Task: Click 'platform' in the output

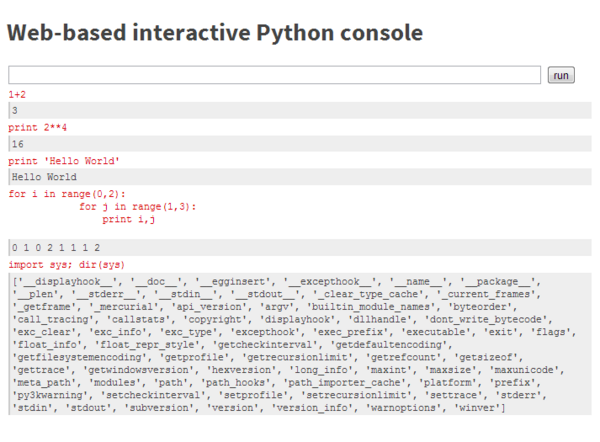Action: (448, 383)
